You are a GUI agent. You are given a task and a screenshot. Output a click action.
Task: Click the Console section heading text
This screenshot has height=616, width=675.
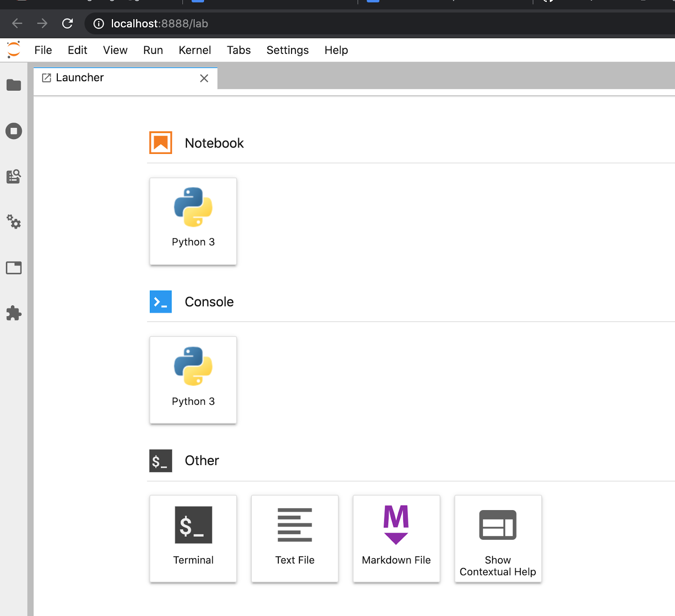click(209, 302)
